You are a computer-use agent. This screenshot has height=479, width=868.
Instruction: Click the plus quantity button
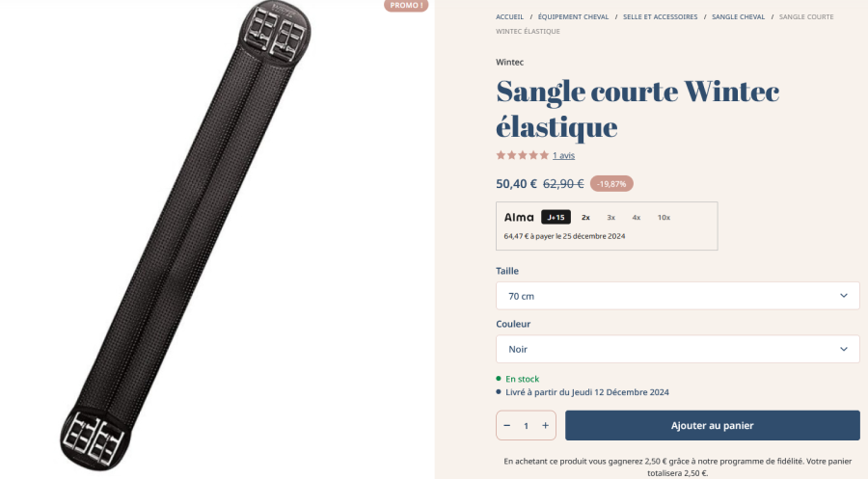tap(545, 425)
